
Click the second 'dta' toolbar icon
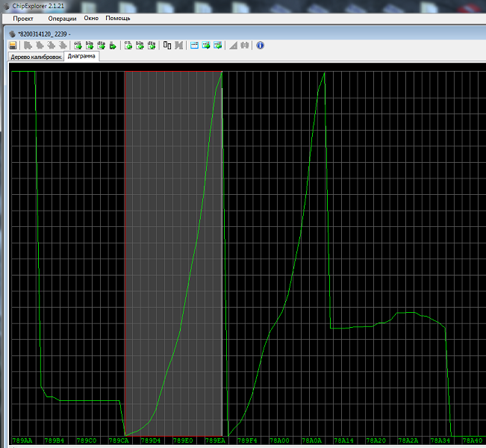pos(151,45)
